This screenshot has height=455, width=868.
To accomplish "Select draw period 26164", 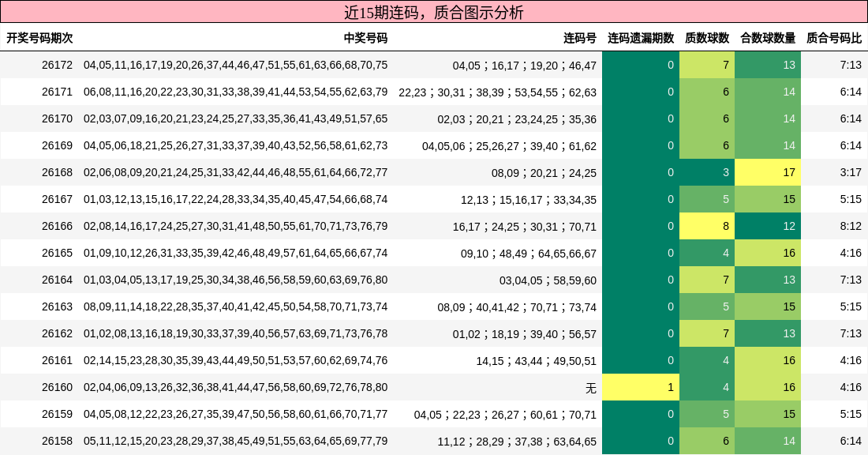I will (57, 280).
